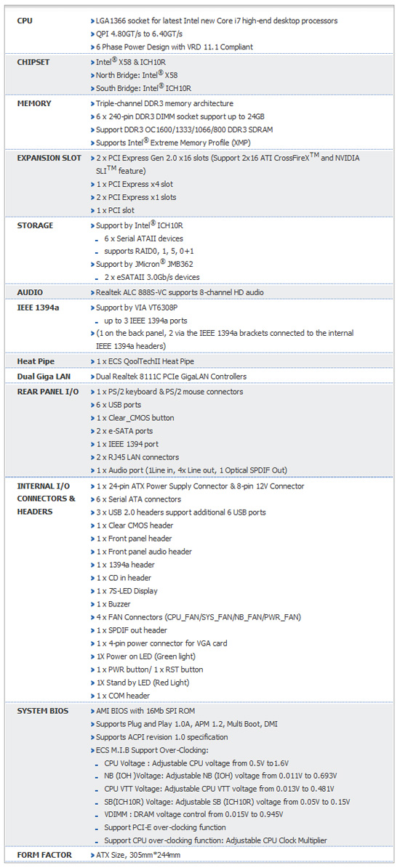This screenshot has width=400, height=868.
Task: Select the STORAGE section label
Action: coord(35,226)
